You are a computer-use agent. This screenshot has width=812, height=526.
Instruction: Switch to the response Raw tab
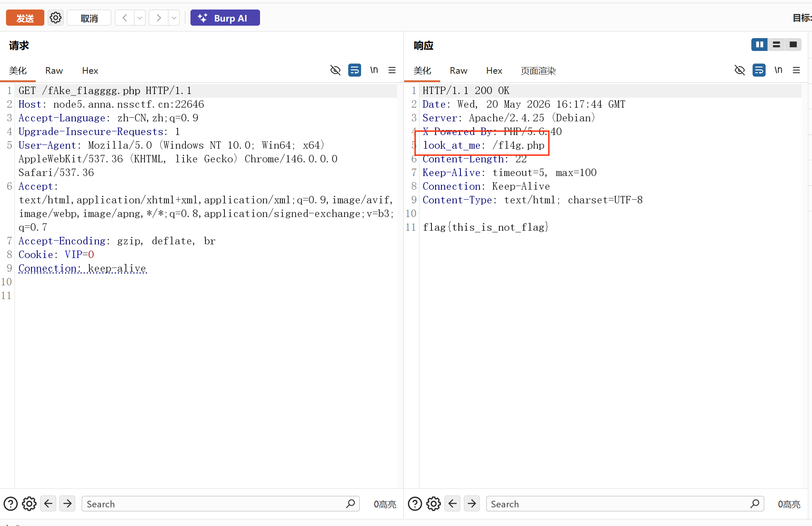pyautogui.click(x=458, y=70)
